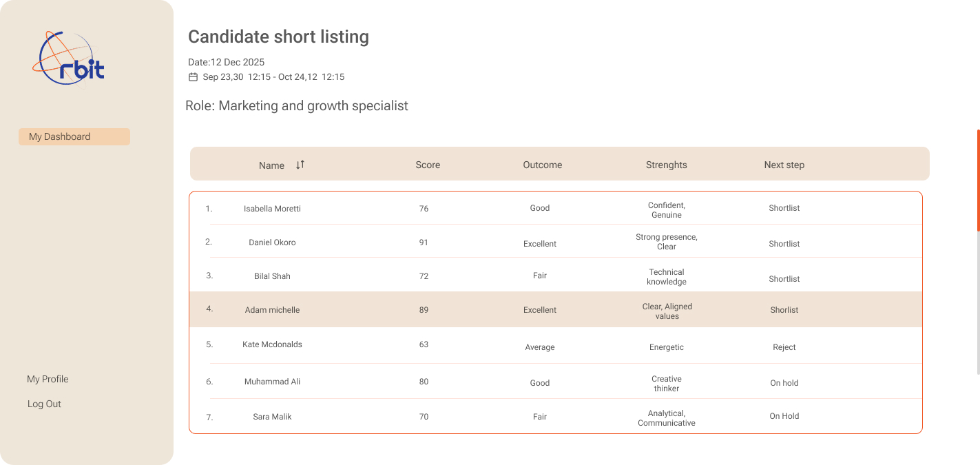Image resolution: width=980 pixels, height=465 pixels.
Task: Log Out of the application
Action: coord(44,404)
